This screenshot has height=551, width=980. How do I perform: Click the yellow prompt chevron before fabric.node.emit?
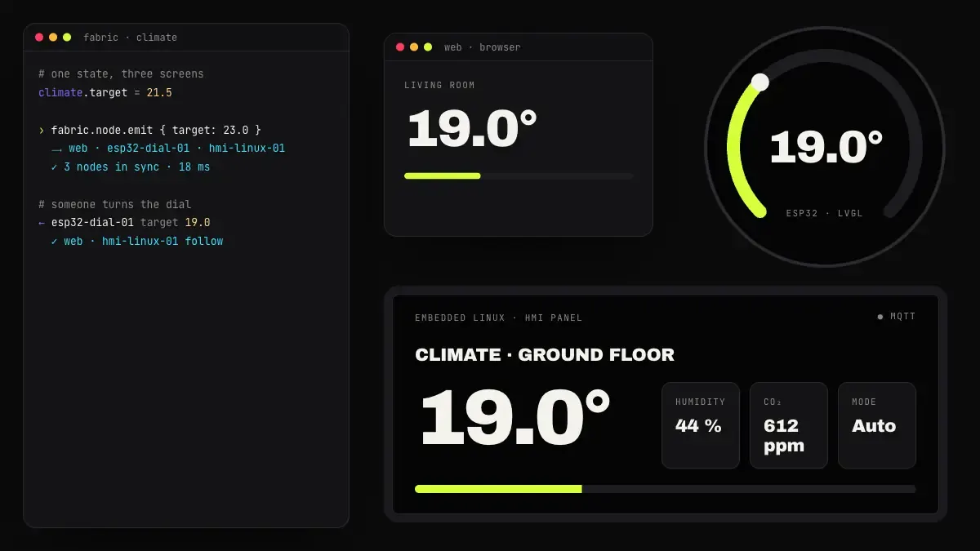42,131
